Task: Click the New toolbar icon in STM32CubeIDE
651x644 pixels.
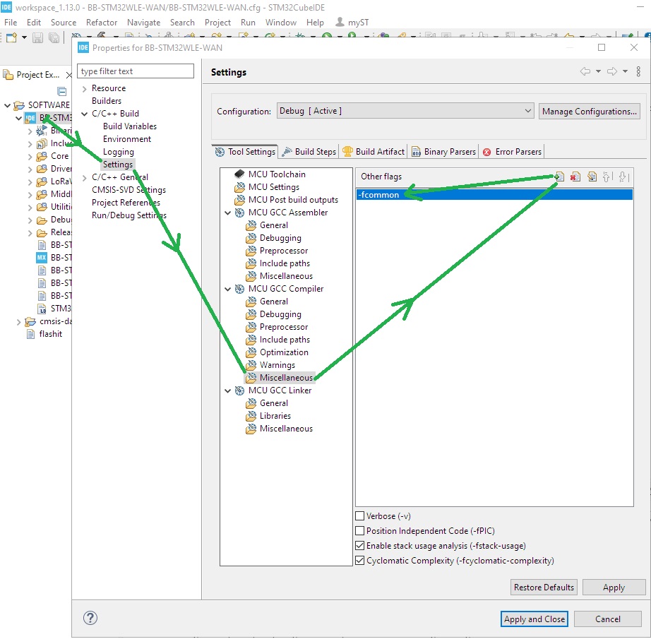Action: point(11,38)
